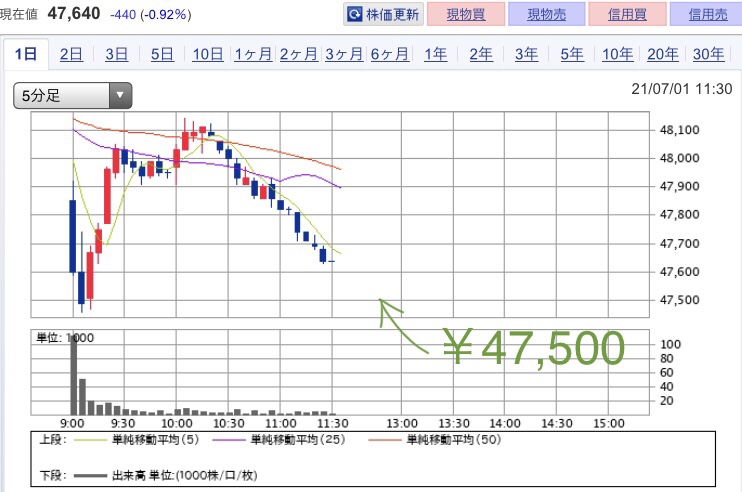This screenshot has width=742, height=492.
Task: Click the 現物売 button
Action: click(547, 14)
